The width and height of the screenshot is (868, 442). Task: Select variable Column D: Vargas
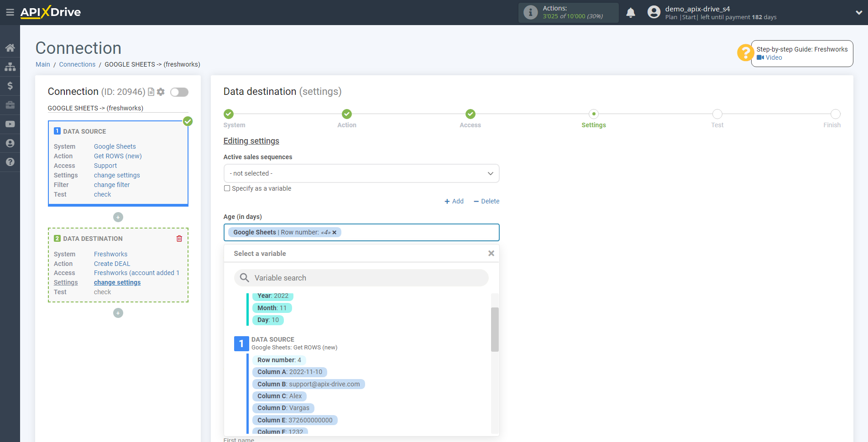click(x=283, y=408)
